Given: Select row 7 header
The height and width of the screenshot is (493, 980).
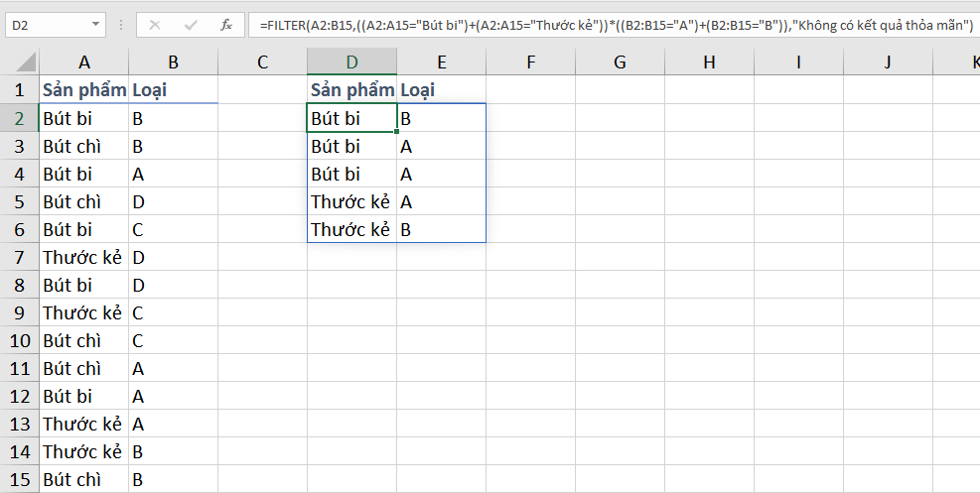Looking at the screenshot, I should coord(20,257).
